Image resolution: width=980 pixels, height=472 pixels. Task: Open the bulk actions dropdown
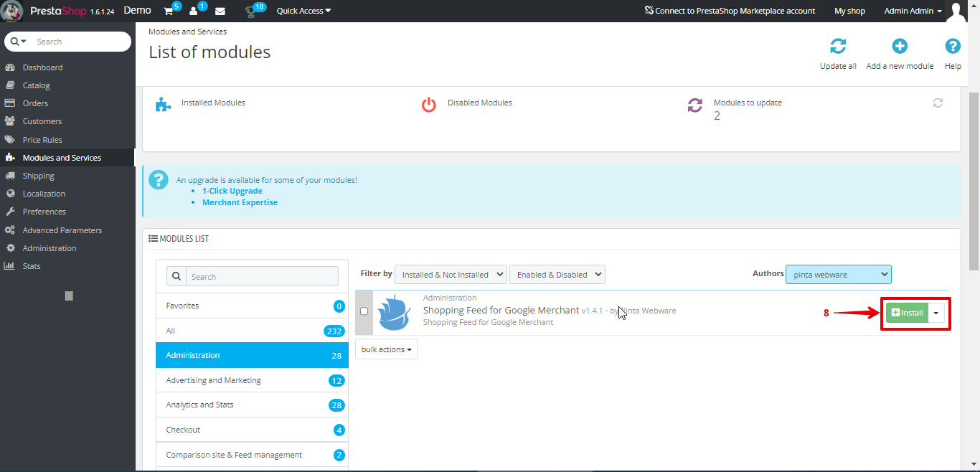[x=386, y=349]
